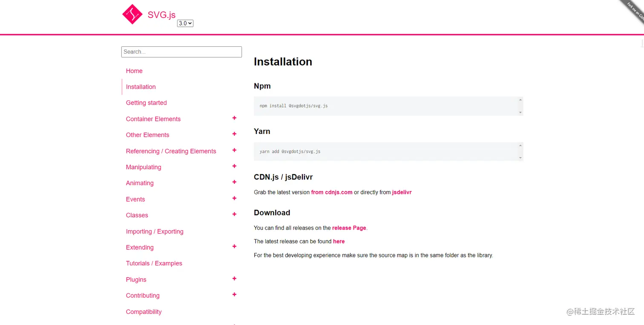Click the Npm section heading
The width and height of the screenshot is (644, 325).
[x=262, y=86]
